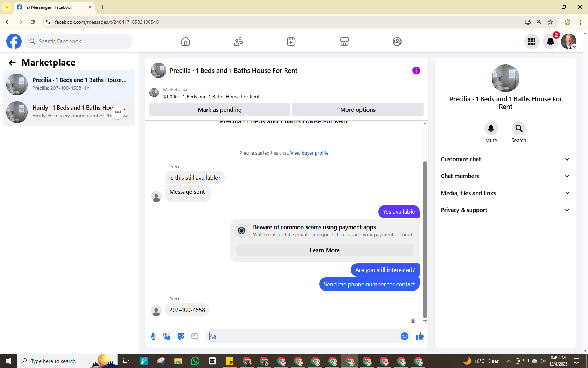Go to the Home feed icon
Screen dimensions: 588x368
tap(185, 41)
